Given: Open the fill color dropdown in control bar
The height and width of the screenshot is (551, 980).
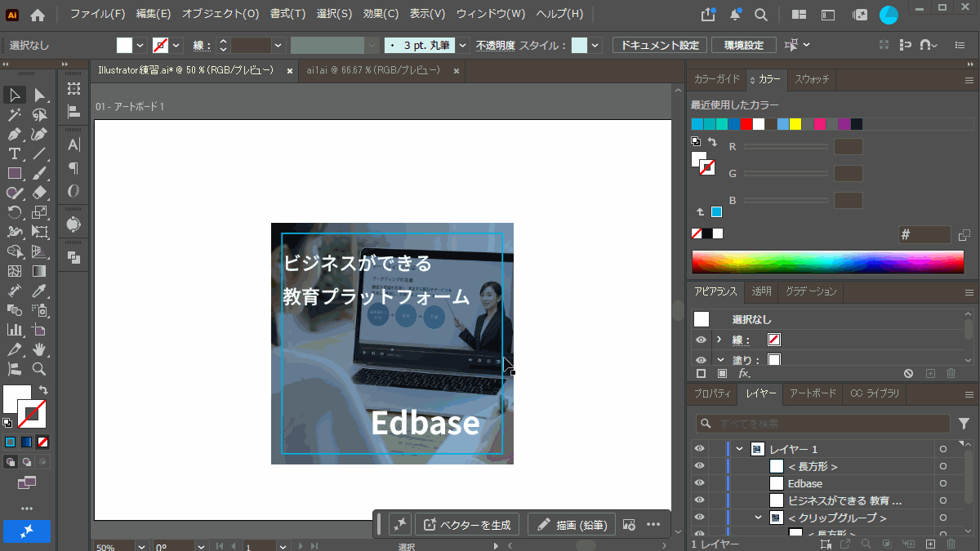Looking at the screenshot, I should (x=140, y=46).
